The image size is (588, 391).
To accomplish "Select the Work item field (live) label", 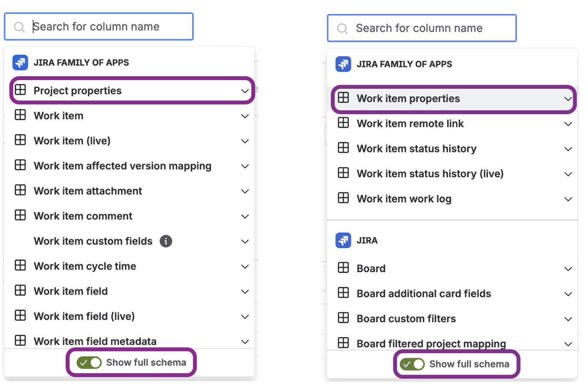I will [84, 316].
